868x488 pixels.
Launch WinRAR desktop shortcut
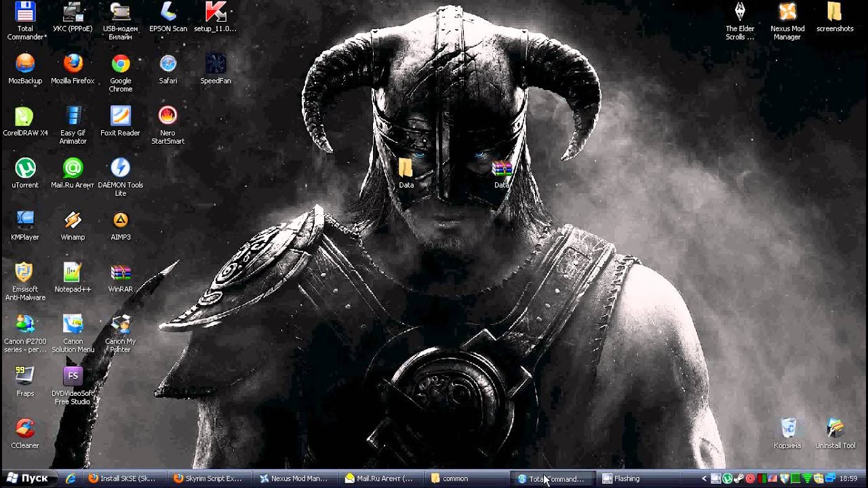point(121,277)
